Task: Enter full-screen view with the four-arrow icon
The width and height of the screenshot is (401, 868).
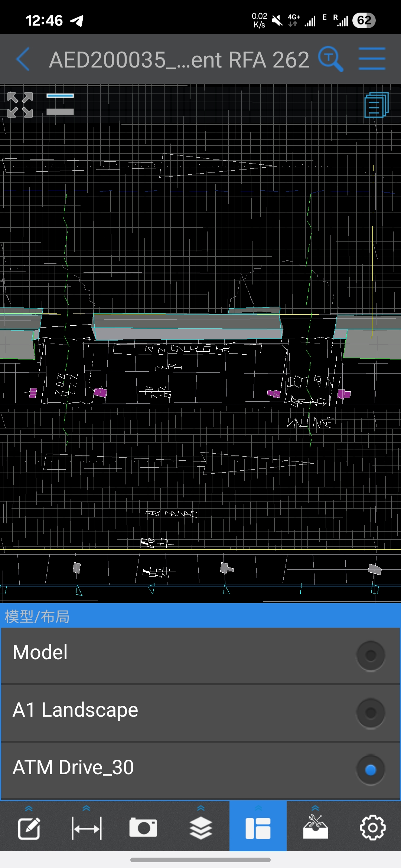Action: tap(20, 105)
